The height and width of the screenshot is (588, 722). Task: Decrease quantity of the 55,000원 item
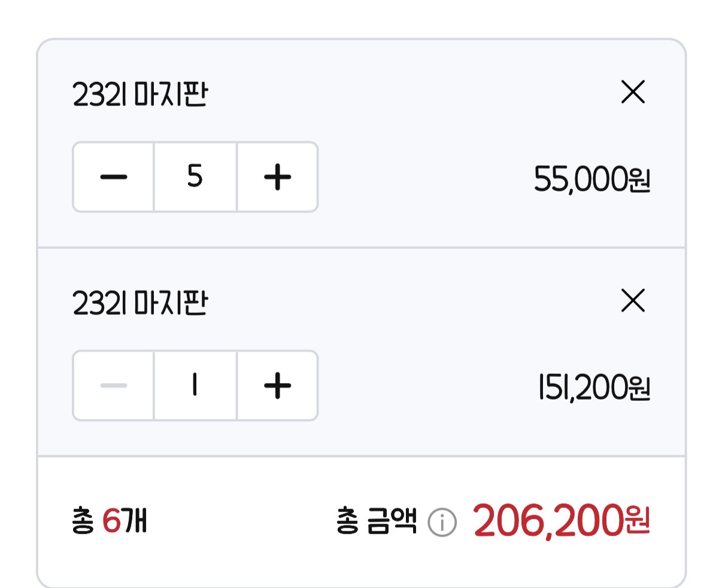tap(113, 177)
